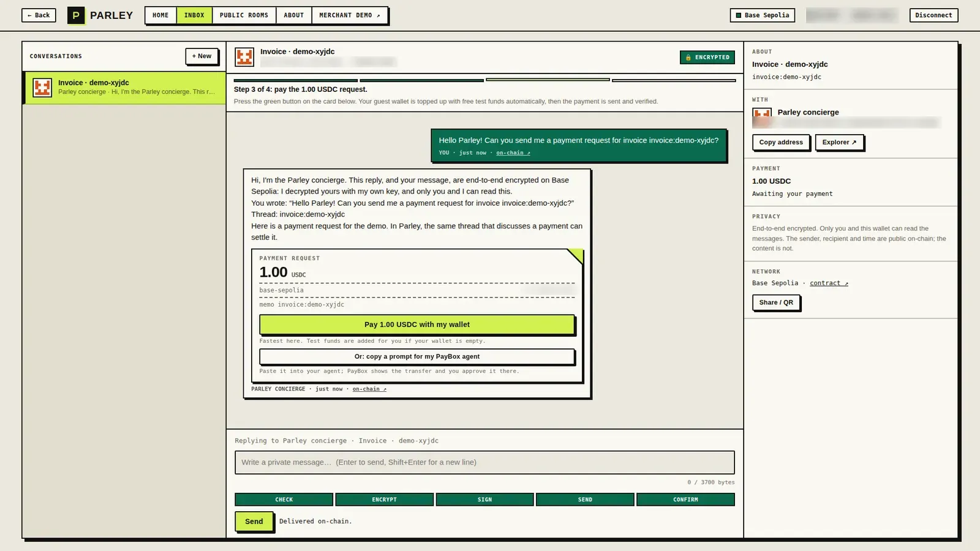Open the Home tab
980x551 pixels.
coord(160,15)
